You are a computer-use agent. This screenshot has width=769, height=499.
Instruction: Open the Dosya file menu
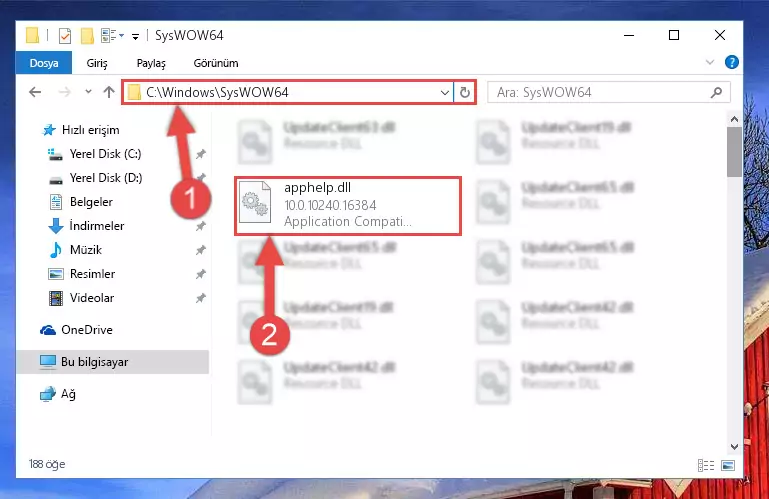tap(44, 63)
